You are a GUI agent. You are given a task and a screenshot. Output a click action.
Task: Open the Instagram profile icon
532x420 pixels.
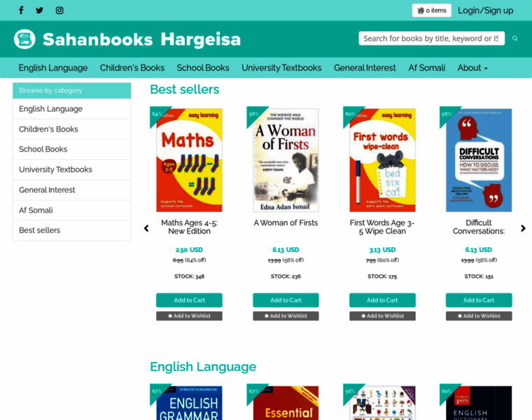click(59, 10)
